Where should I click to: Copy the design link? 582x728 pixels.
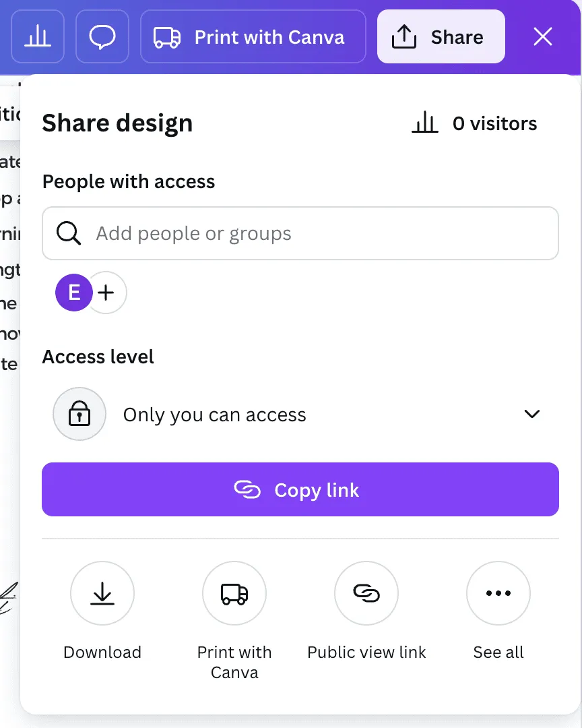[x=300, y=489]
